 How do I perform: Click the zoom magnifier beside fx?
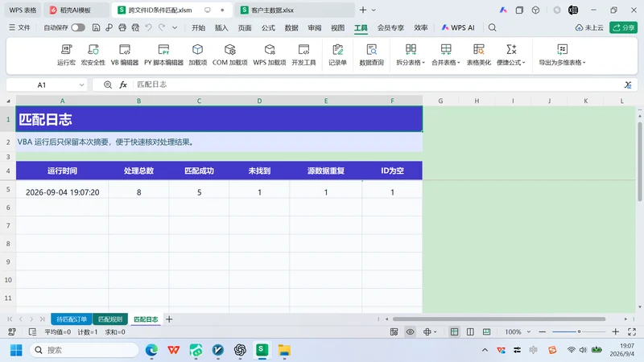point(108,84)
